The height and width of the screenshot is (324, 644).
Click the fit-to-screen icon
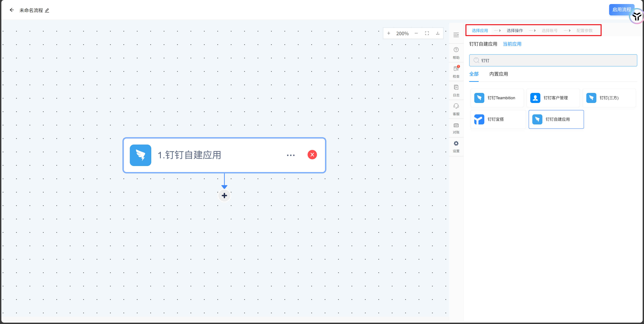pyautogui.click(x=427, y=33)
